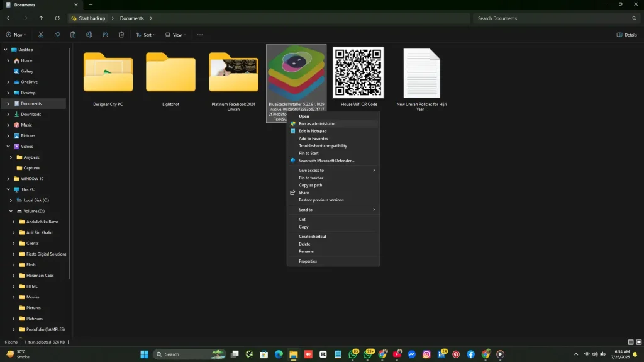Open the View layout dropdown
Screen dimensions: 644x362
pyautogui.click(x=176, y=35)
